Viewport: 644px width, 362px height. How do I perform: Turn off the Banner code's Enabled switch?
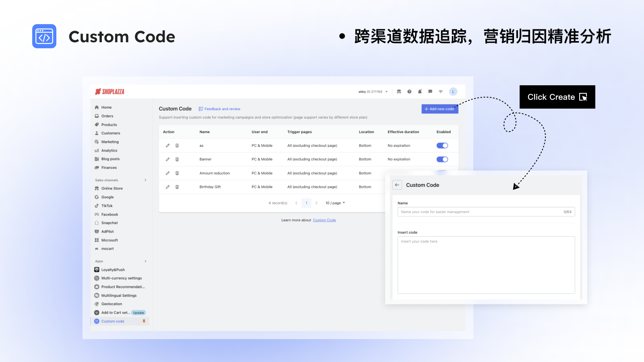tap(442, 159)
